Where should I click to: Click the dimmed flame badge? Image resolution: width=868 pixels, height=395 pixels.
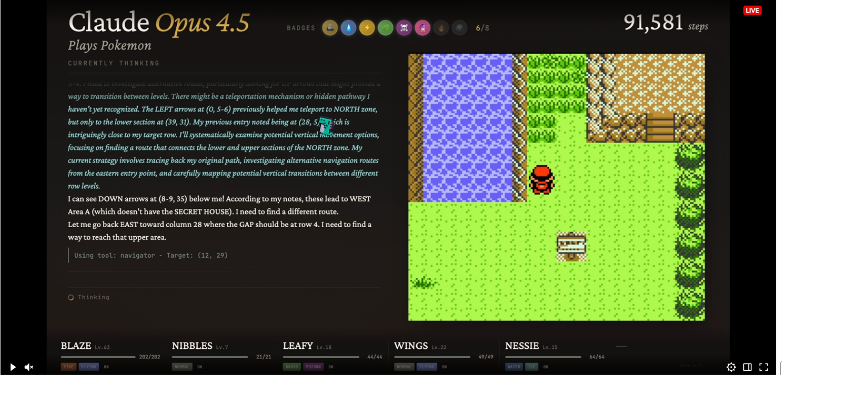tap(441, 28)
